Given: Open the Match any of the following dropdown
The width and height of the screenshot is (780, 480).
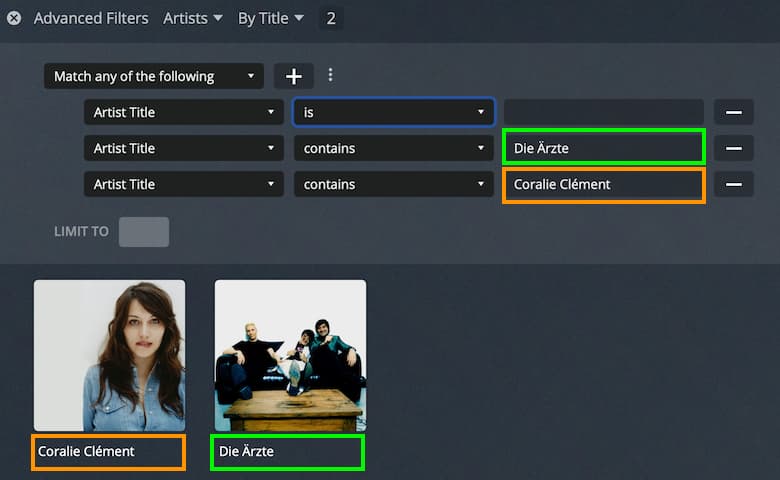Looking at the screenshot, I should pyautogui.click(x=154, y=76).
